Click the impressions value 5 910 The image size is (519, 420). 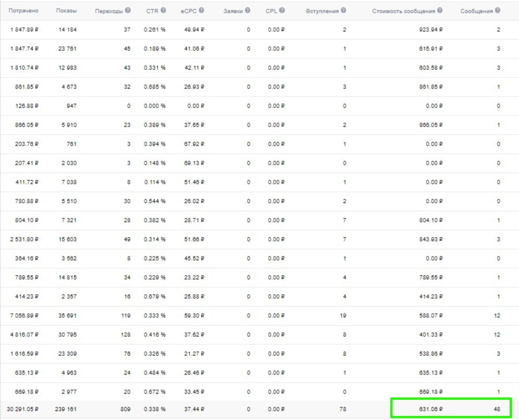[x=69, y=125]
